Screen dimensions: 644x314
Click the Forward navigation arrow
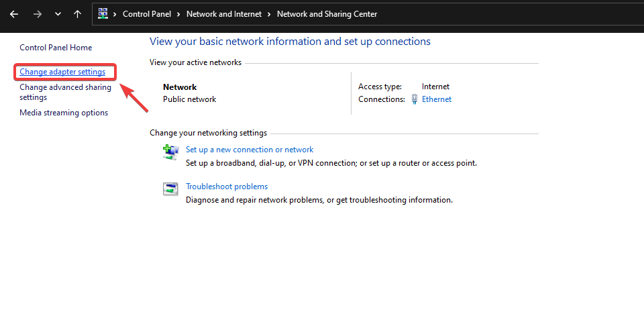tap(37, 14)
